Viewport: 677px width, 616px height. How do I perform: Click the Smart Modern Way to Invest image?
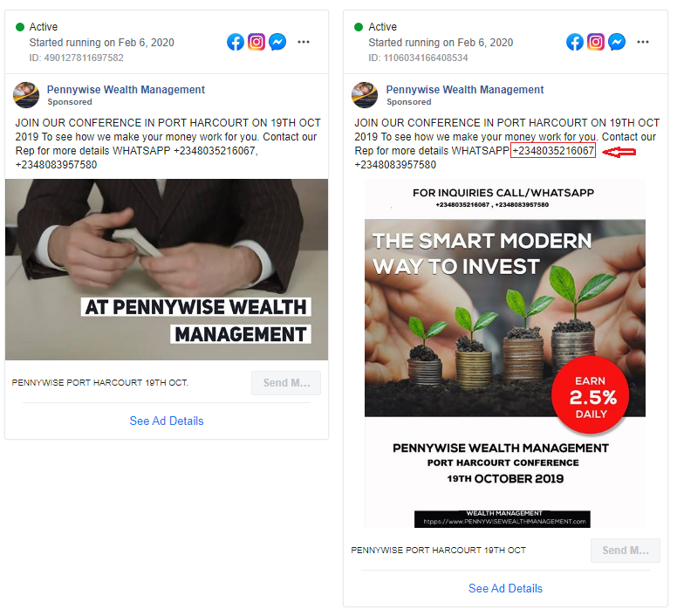coord(505,353)
